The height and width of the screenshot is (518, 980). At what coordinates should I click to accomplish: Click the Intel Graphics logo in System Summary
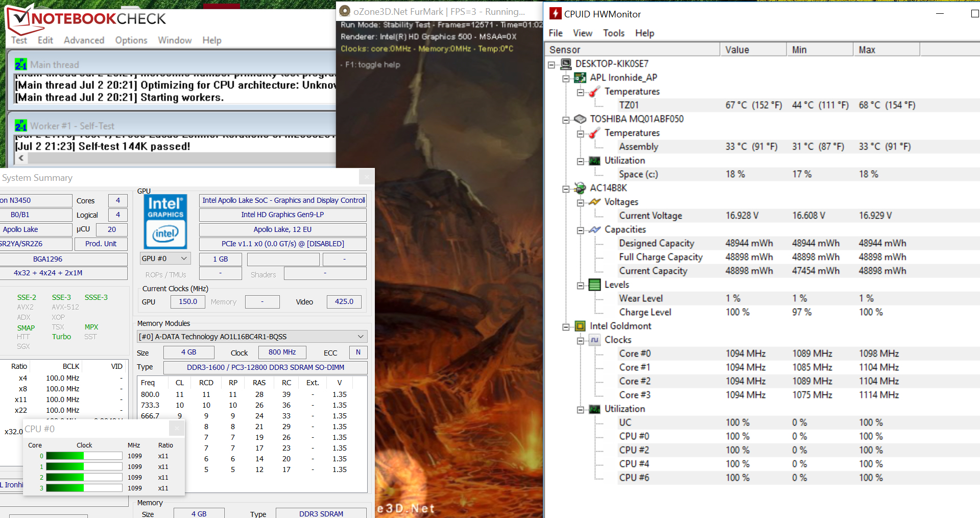coord(165,221)
